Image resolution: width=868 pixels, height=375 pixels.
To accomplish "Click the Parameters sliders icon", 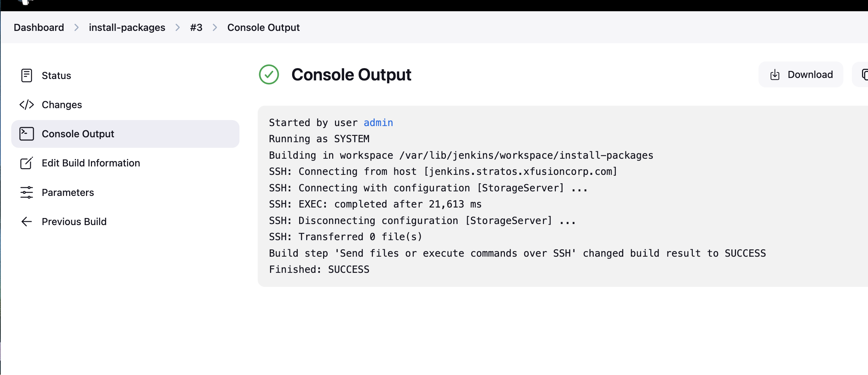I will click(27, 192).
